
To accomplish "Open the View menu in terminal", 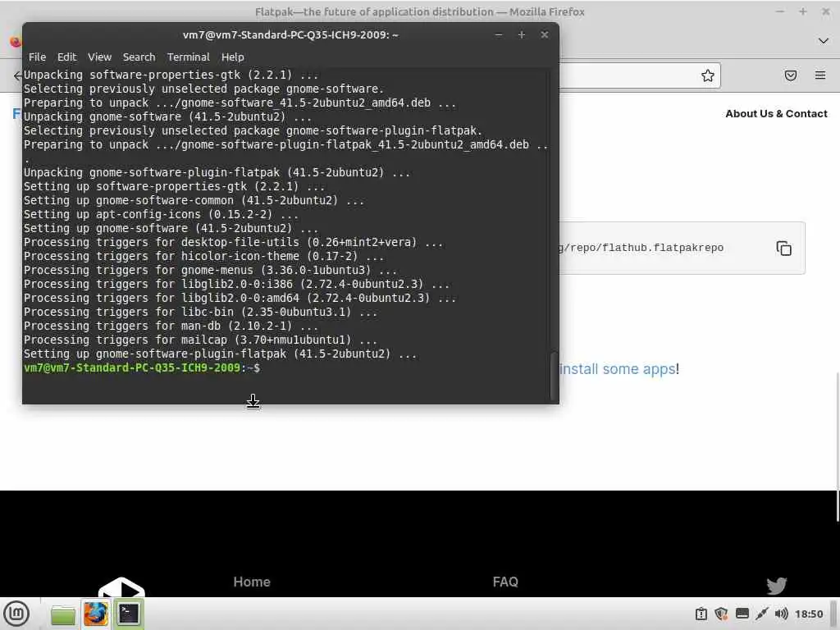I will point(99,57).
